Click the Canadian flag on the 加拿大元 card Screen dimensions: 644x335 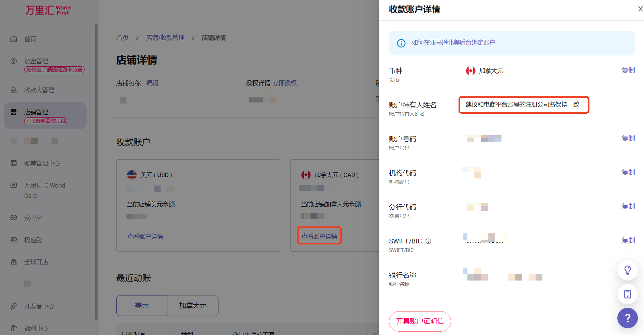[x=306, y=175]
